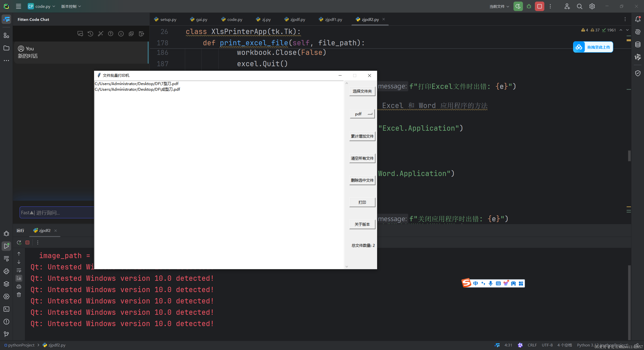Open info icon in Fitten chat panel
The image size is (644, 350).
[121, 33]
